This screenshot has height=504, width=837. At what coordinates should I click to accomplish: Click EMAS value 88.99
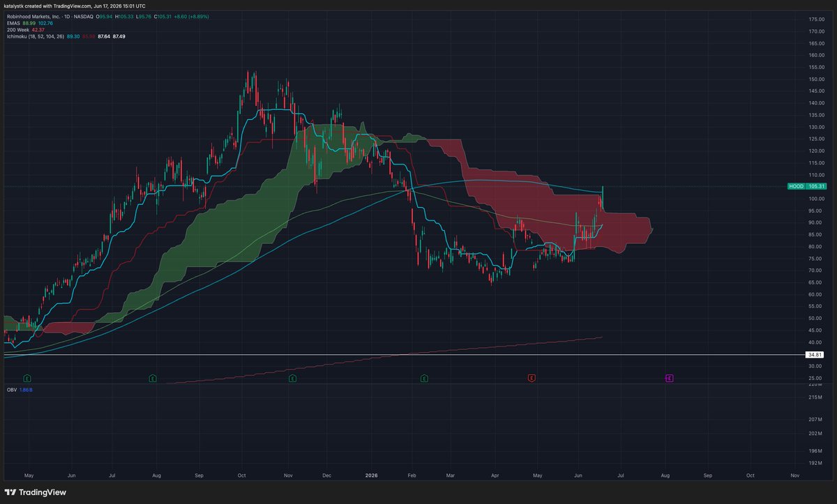point(29,23)
